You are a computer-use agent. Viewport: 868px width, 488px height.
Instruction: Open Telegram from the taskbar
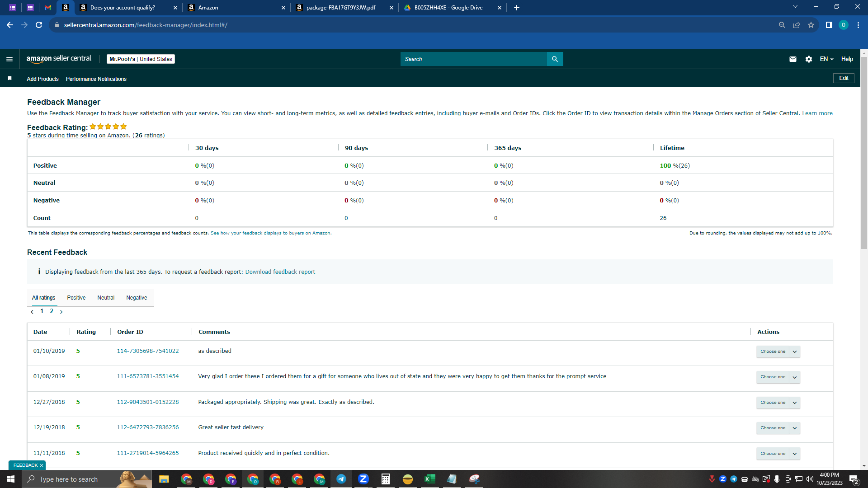(341, 479)
